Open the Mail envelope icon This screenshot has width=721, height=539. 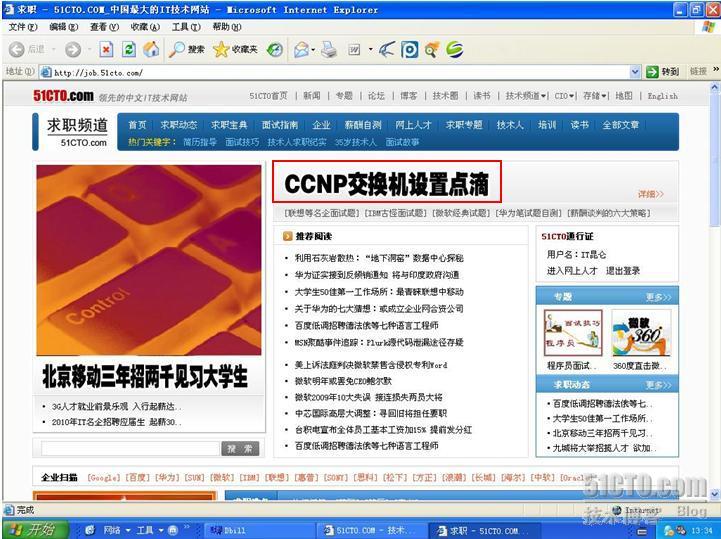tap(302, 49)
